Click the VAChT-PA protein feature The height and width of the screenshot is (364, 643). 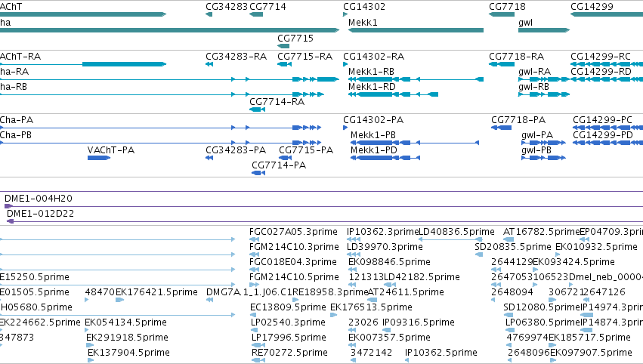[99, 158]
